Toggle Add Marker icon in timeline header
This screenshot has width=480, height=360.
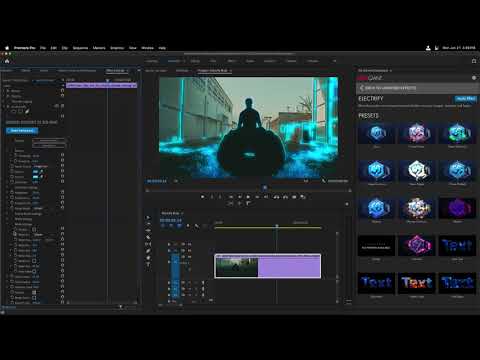click(x=188, y=226)
